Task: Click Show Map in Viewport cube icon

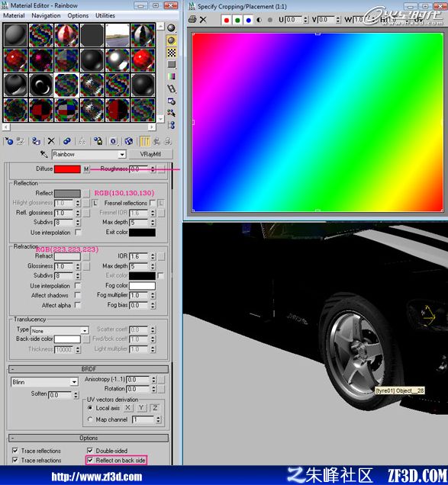Action: pyautogui.click(x=129, y=141)
